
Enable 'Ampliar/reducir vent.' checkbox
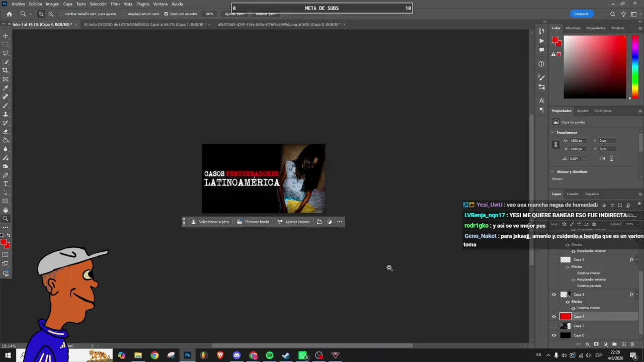coord(124,14)
